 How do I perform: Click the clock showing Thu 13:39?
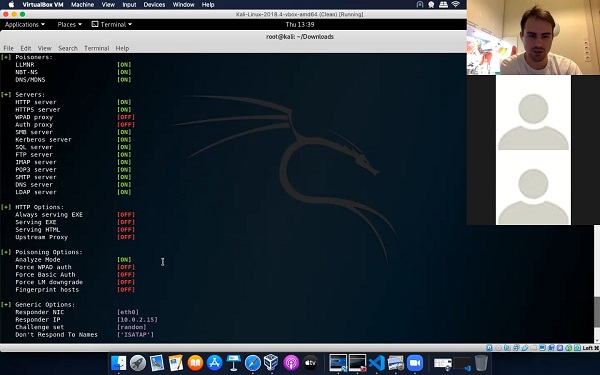click(300, 24)
